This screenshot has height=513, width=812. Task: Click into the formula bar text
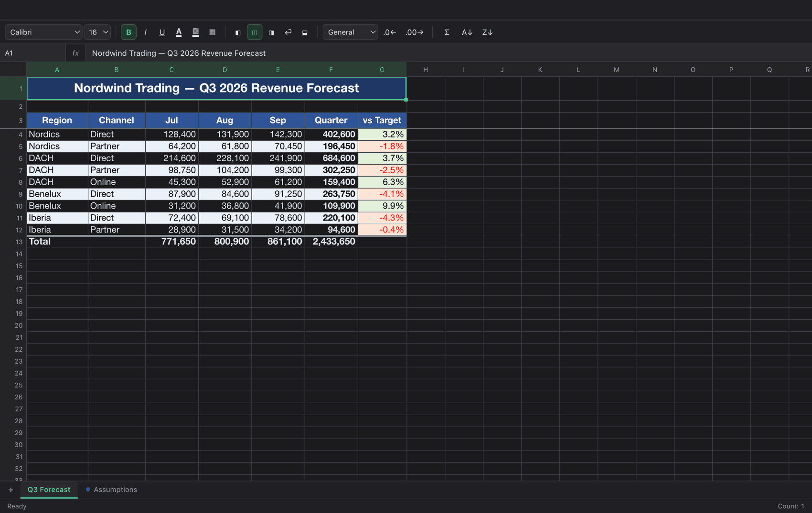pos(448,53)
